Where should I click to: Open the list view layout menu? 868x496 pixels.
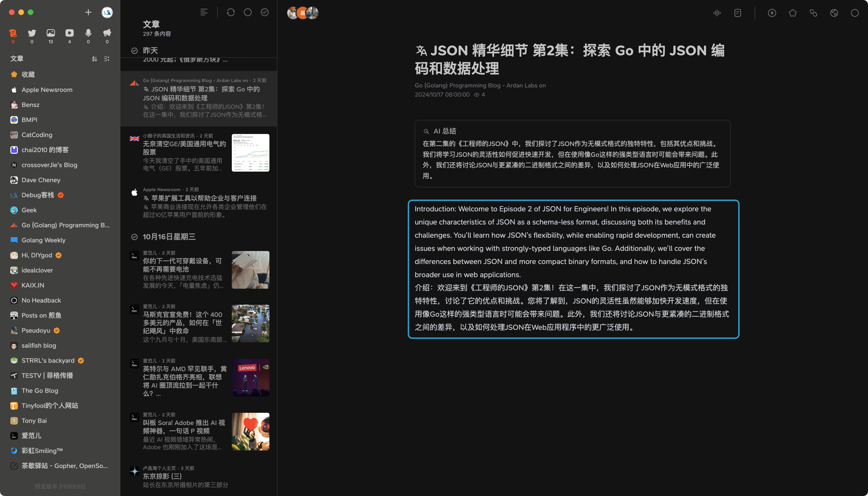coord(204,12)
